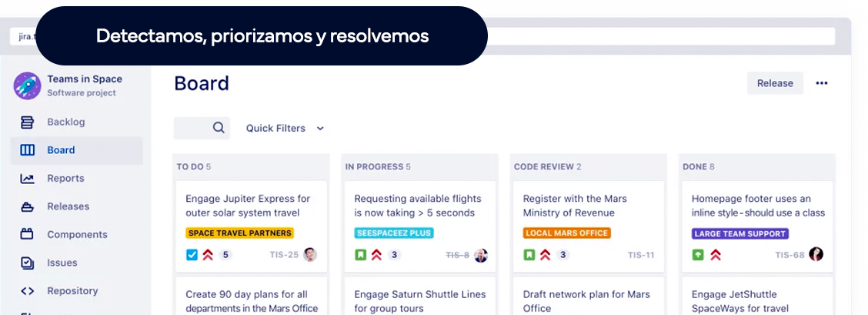
Task: Click the high priority arrows on TIS-25 card
Action: coord(208,255)
